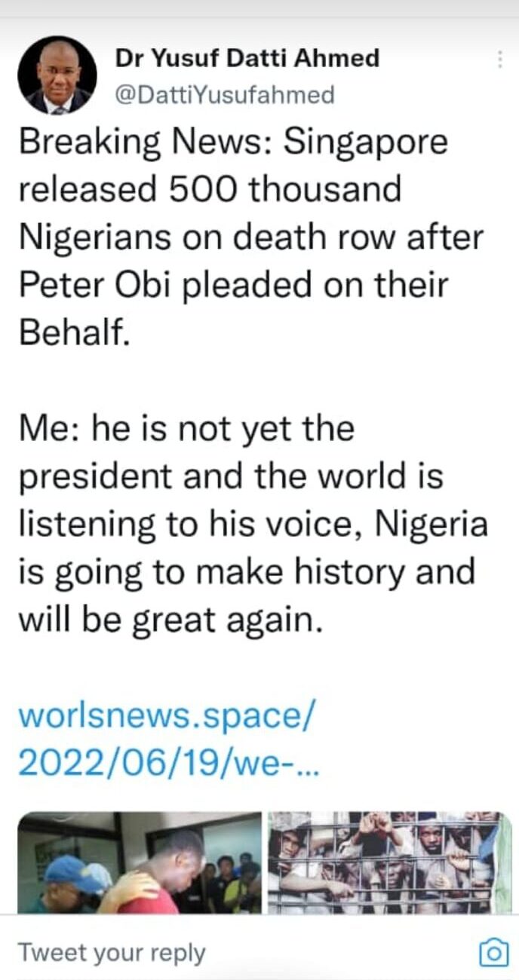The image size is (519, 980).
Task: View the prisoners behind bars photo
Action: tap(390, 862)
